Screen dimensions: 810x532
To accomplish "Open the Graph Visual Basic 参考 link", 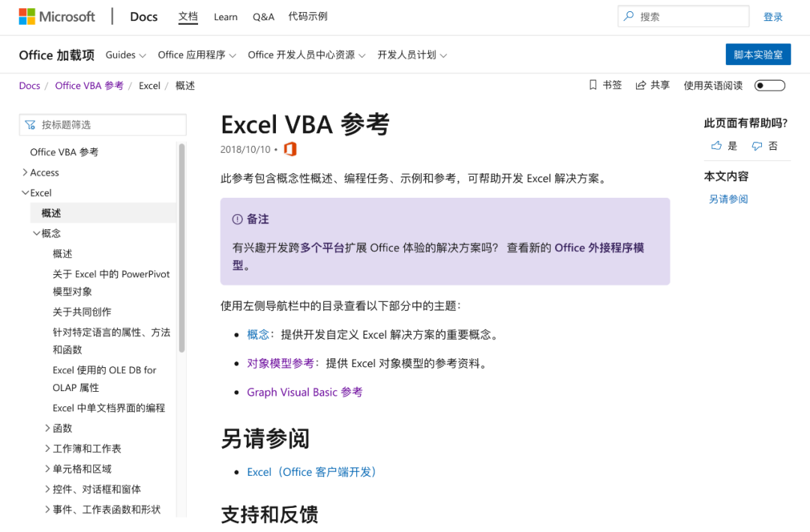I will (x=304, y=392).
